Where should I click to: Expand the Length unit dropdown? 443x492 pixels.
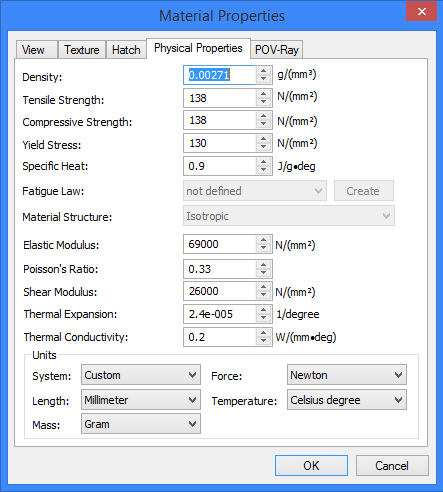pyautogui.click(x=141, y=400)
